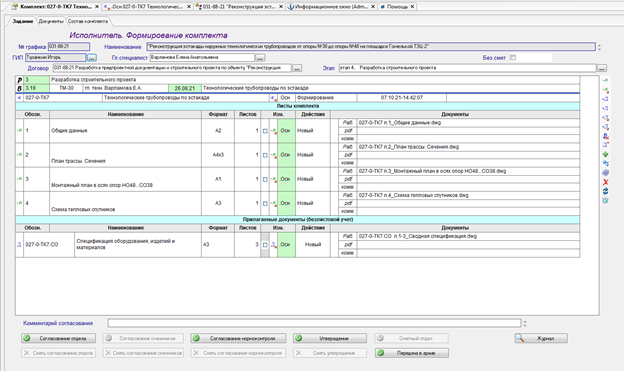Image resolution: width=624 pixels, height=371 pixels.
Task: Open the Договор selection ellipsis button
Action: click(297, 68)
